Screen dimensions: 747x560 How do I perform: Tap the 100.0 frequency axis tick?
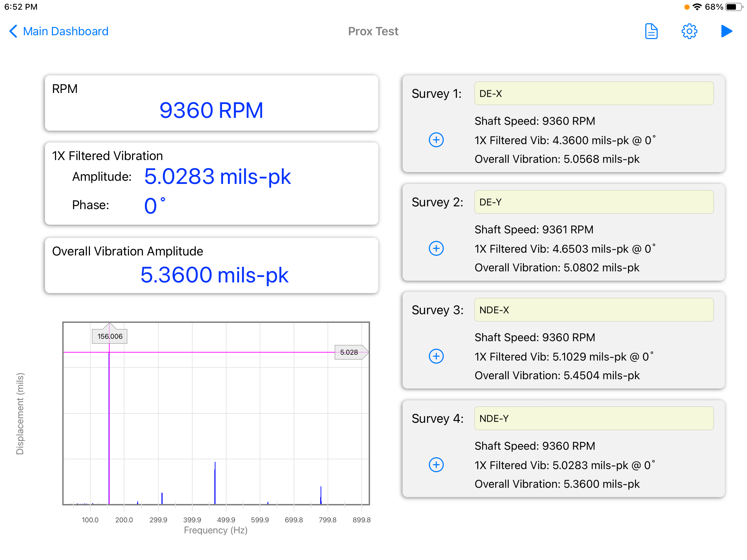point(90,520)
